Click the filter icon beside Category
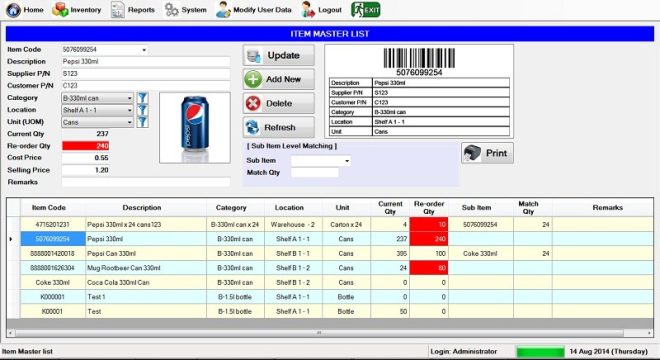Image resolution: width=660 pixels, height=360 pixels. [x=143, y=98]
